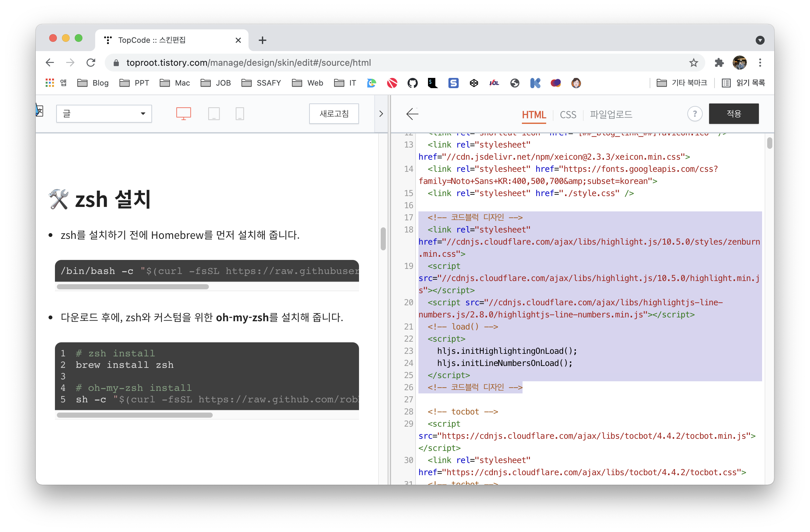Open the SSAFY bookmarks folder
The height and width of the screenshot is (532, 810).
[x=261, y=83]
